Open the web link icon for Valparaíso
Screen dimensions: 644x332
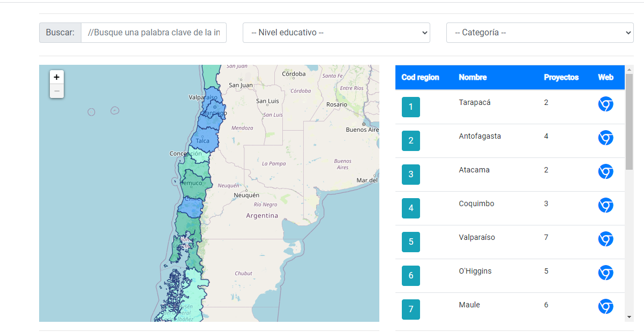(605, 239)
